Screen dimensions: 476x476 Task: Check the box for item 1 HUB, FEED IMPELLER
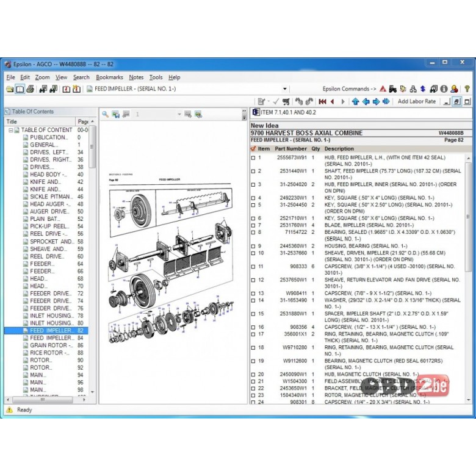(253, 158)
